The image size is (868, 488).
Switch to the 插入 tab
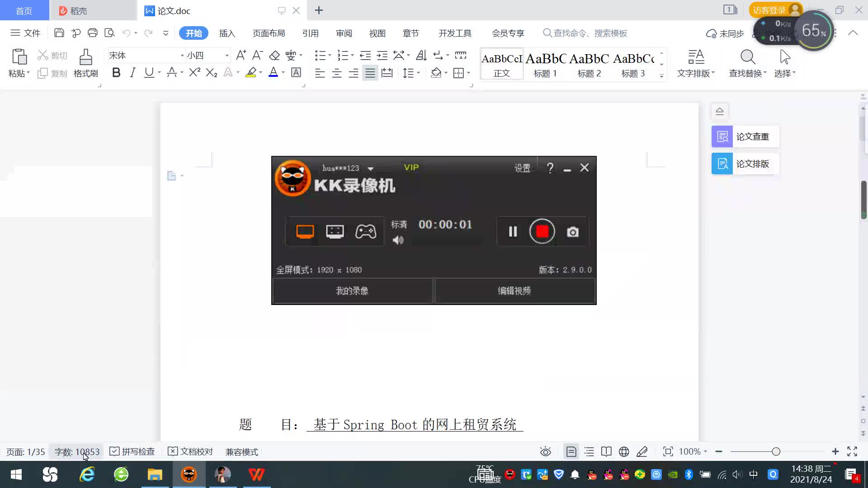tap(227, 33)
